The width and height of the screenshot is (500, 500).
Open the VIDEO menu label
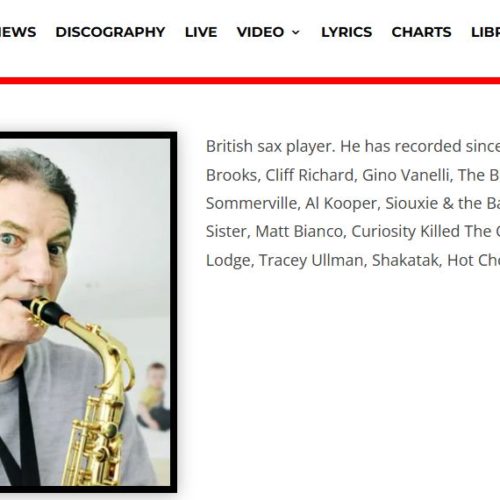260,32
